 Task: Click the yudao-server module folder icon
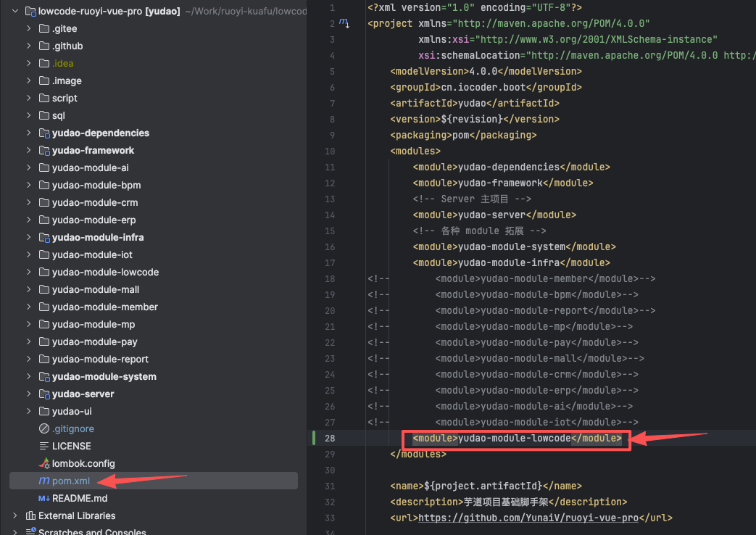coord(44,394)
